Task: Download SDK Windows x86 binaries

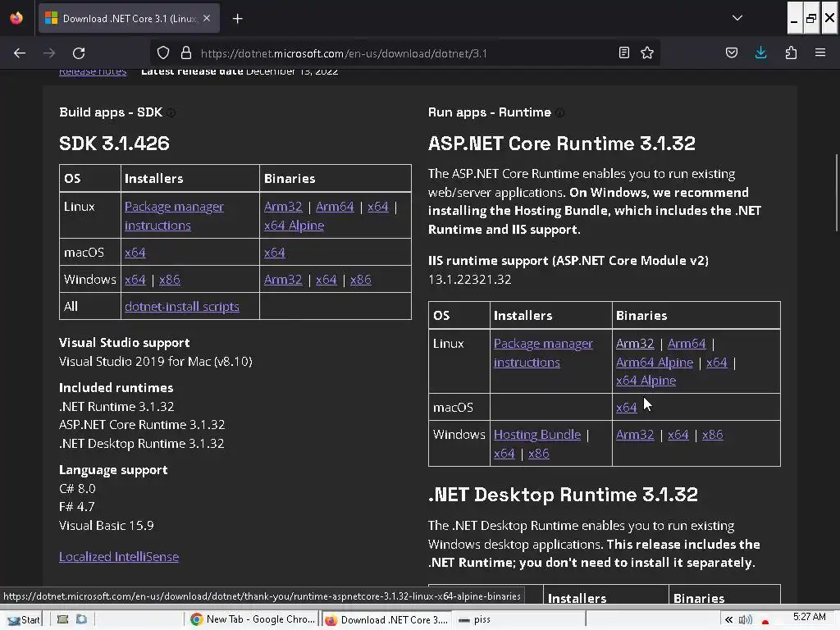Action: (x=361, y=280)
